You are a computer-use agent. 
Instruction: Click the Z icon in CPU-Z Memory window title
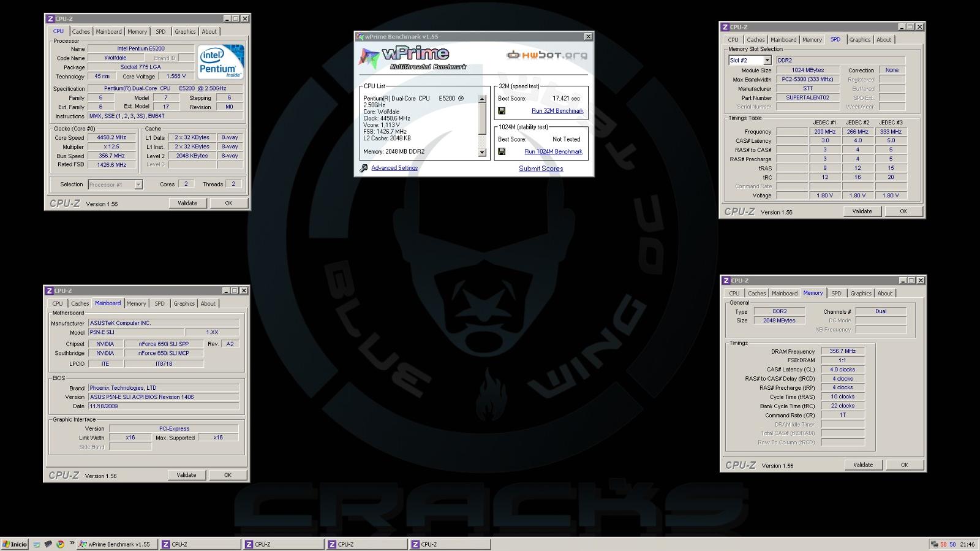coord(726,281)
